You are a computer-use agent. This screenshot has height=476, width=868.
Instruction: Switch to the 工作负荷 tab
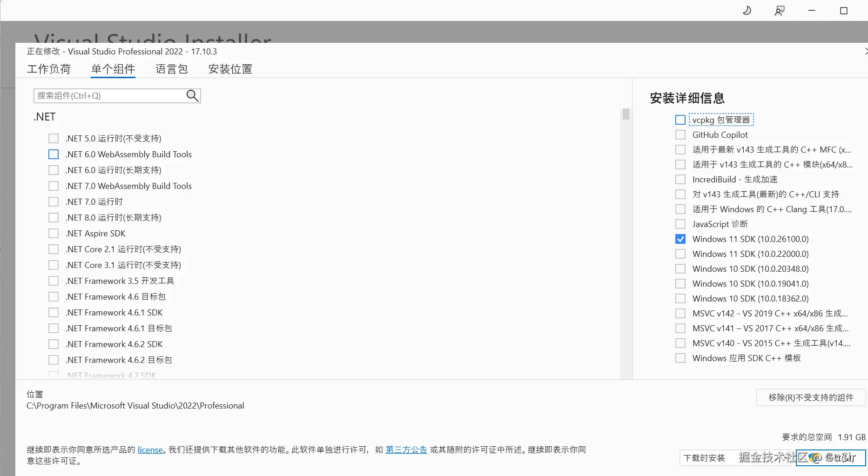49,69
